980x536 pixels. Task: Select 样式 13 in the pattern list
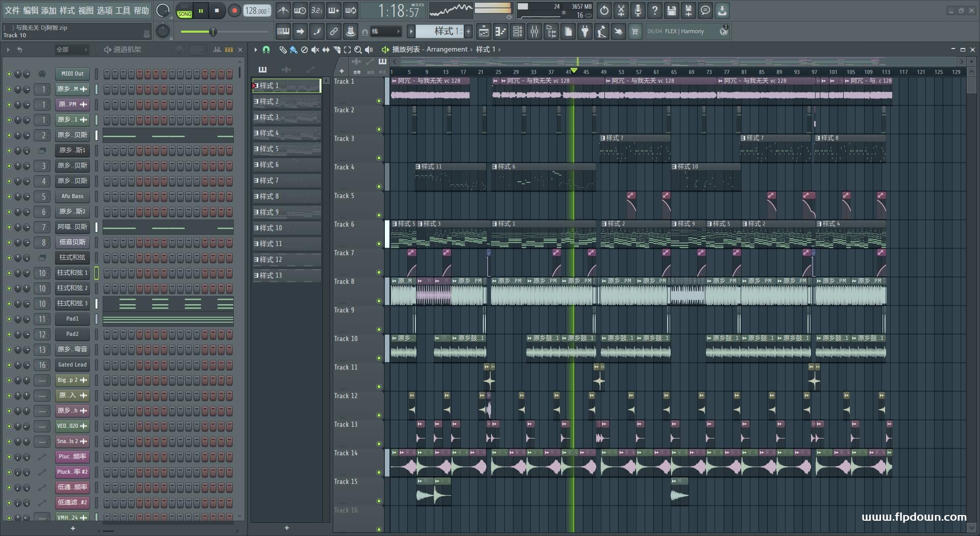click(287, 276)
